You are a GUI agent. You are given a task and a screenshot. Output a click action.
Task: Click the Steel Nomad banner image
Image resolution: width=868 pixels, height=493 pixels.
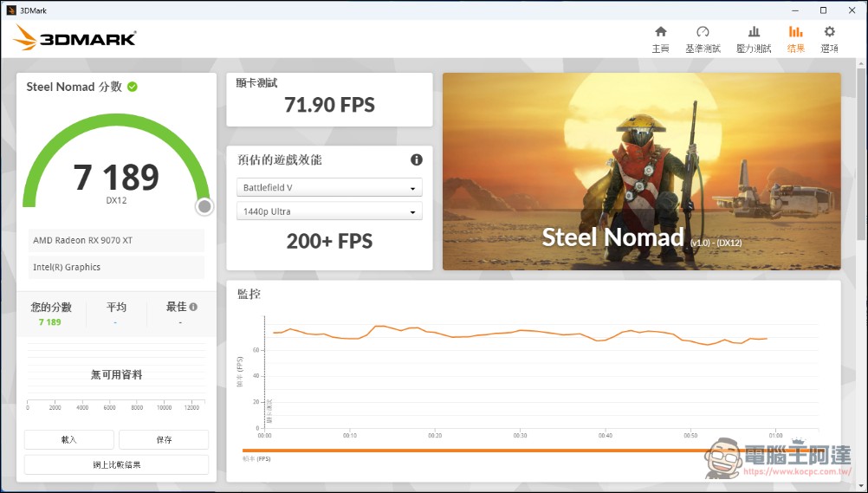[642, 172]
